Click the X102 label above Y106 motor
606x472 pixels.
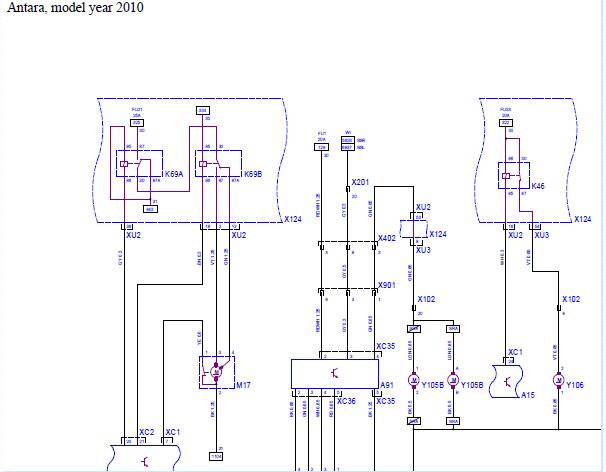point(571,299)
